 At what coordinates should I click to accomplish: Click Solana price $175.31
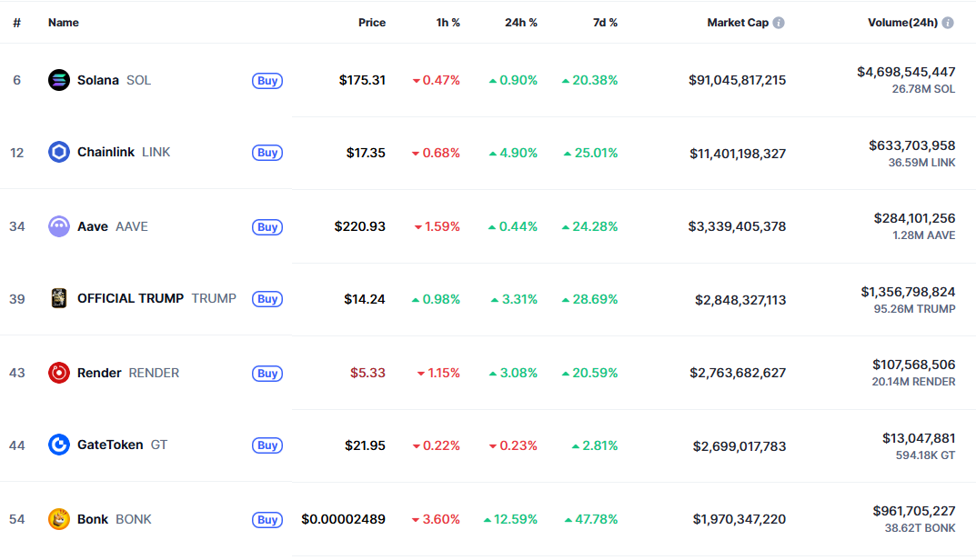362,80
